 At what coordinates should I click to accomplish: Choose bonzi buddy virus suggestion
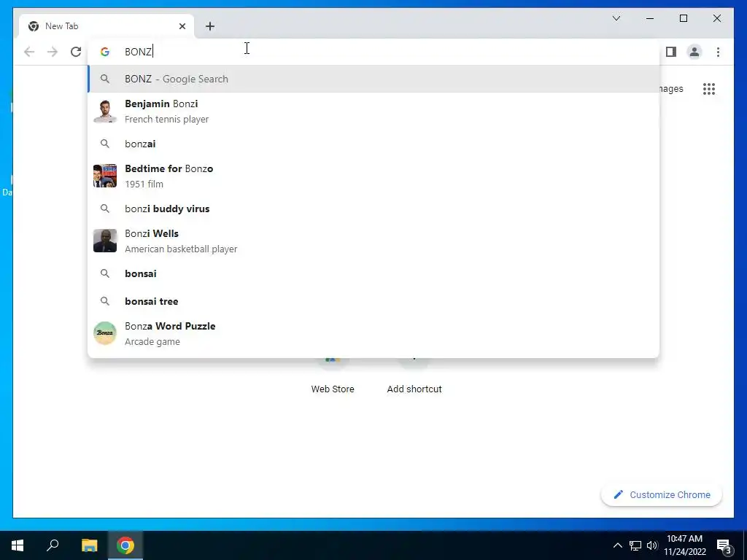pos(374,209)
